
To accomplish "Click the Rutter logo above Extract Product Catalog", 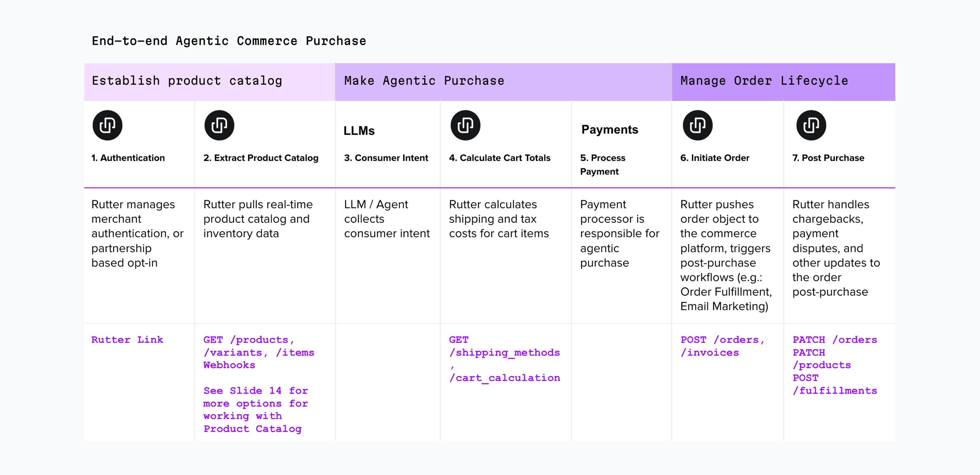I will (x=219, y=125).
